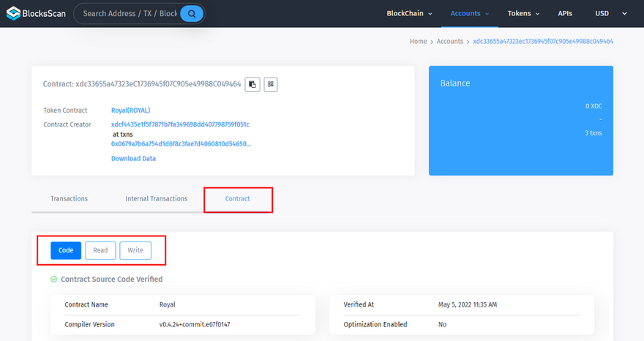The height and width of the screenshot is (341, 644).
Task: Open the USD currency selector
Action: point(610,14)
